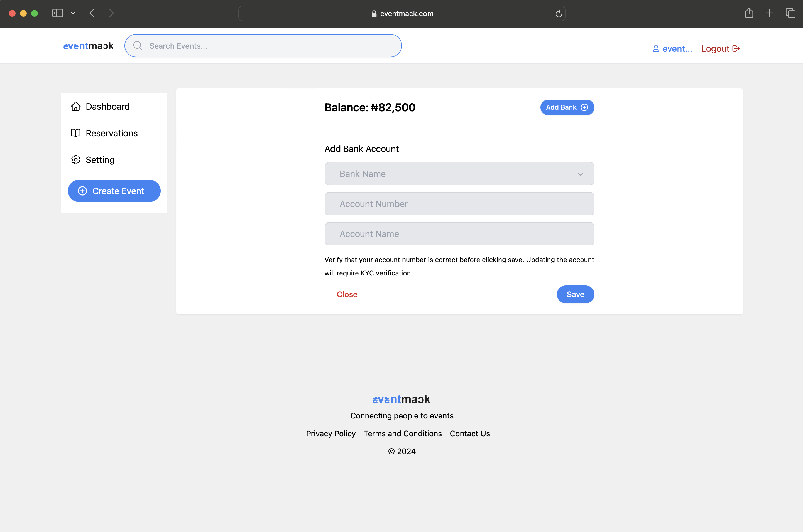The height and width of the screenshot is (532, 803).
Task: Click the Add Bank button
Action: (x=567, y=107)
